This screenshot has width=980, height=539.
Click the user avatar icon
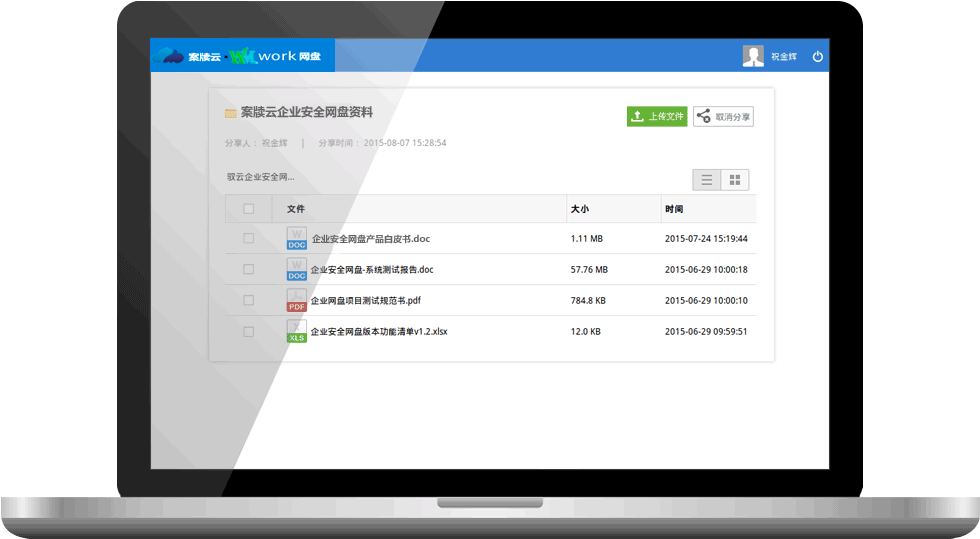pos(753,57)
